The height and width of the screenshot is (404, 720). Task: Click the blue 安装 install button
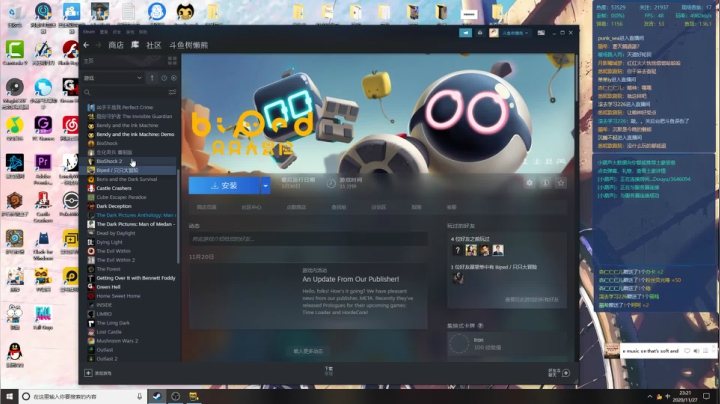[224, 185]
